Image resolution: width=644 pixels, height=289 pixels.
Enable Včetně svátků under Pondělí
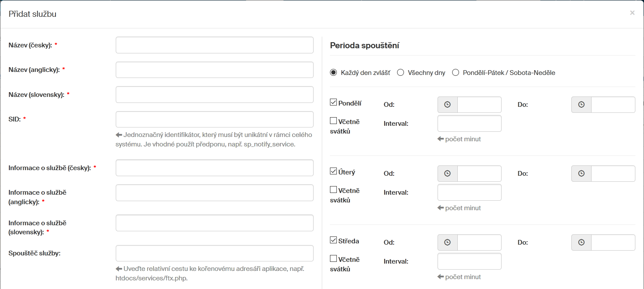click(x=333, y=121)
